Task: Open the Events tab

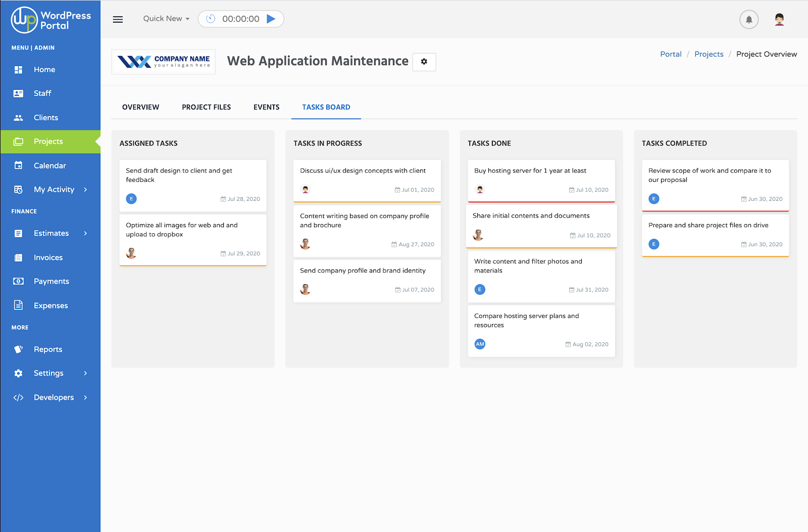Action: tap(266, 107)
